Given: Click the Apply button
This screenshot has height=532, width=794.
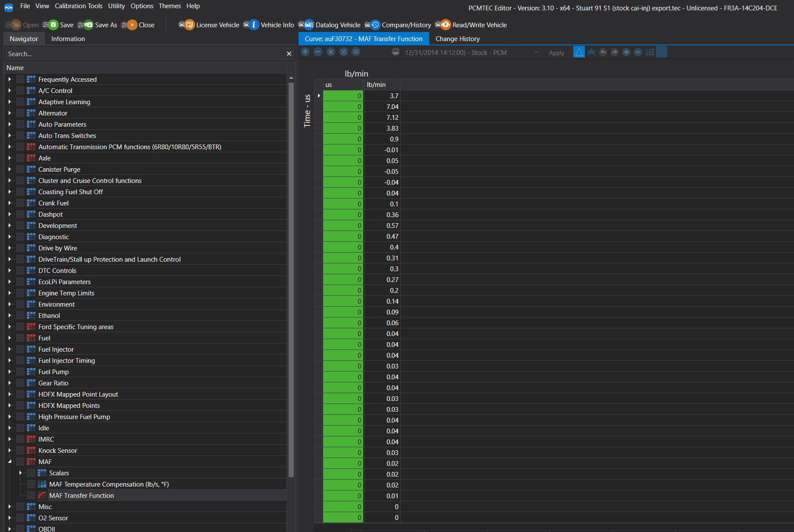Looking at the screenshot, I should pos(556,53).
